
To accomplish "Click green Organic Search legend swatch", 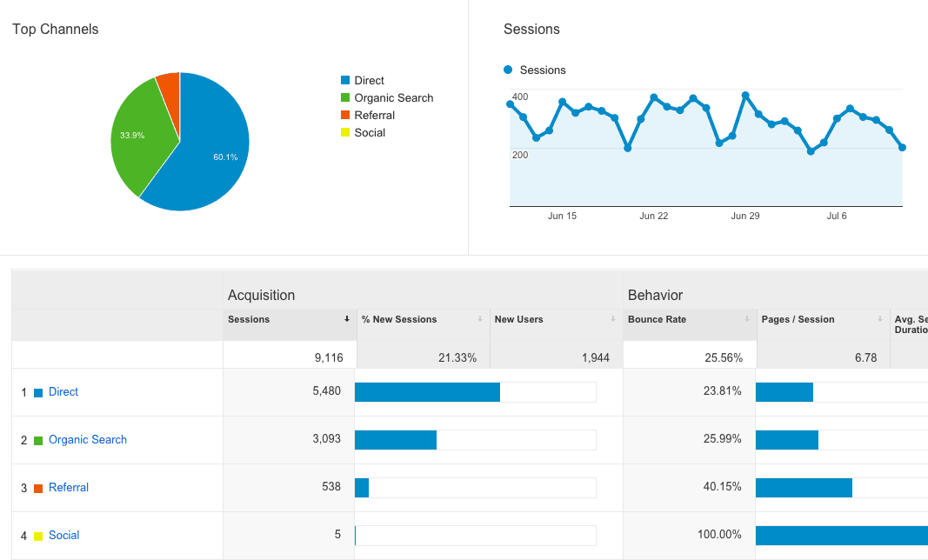I will 345,98.
